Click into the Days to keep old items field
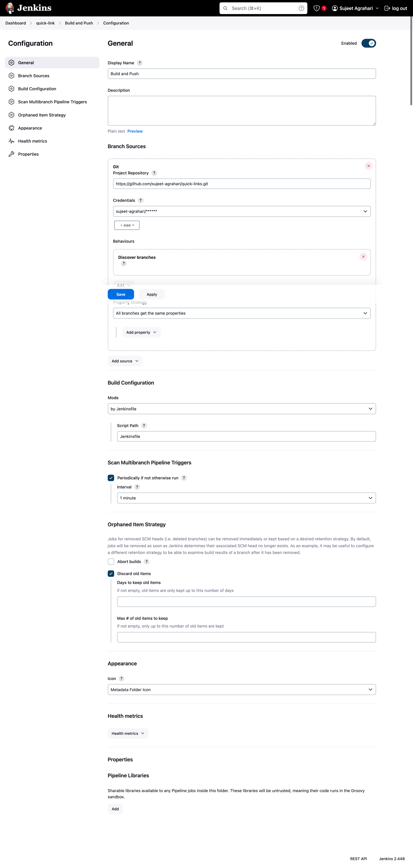This screenshot has height=868, width=413. pyautogui.click(x=246, y=601)
